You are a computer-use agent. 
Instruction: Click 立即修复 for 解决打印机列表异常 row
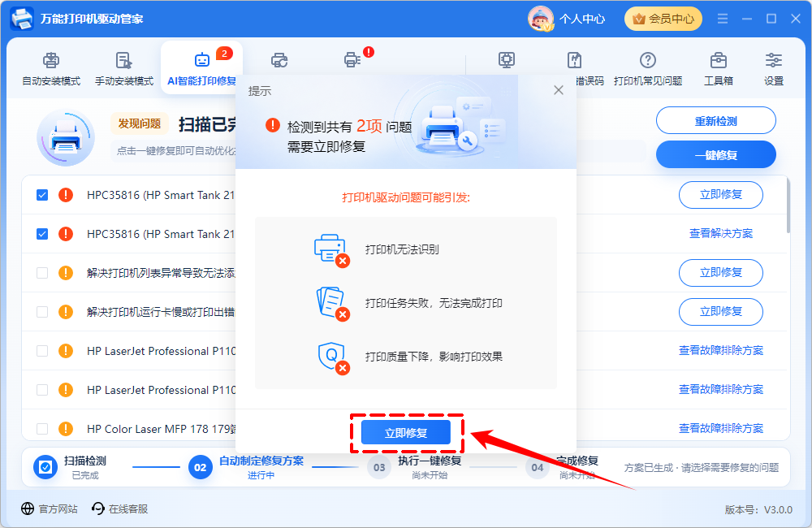721,273
